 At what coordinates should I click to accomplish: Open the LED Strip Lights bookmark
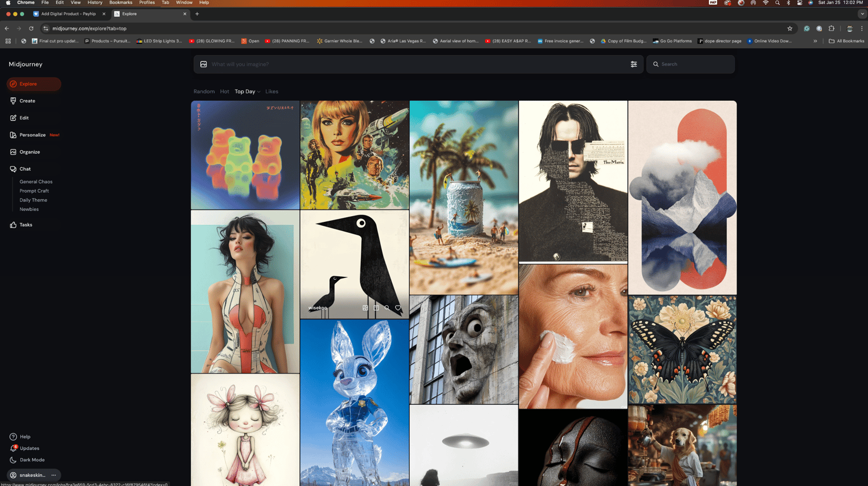click(159, 41)
